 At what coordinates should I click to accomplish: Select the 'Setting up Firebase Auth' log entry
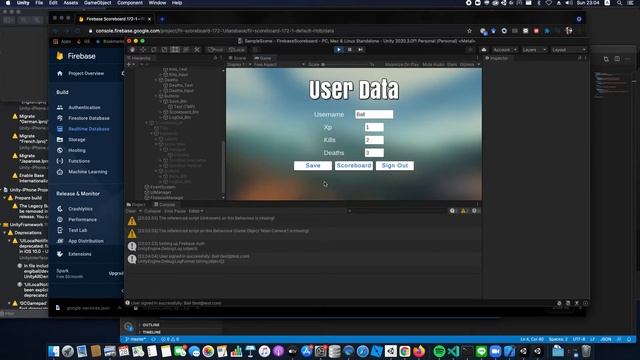(304, 246)
